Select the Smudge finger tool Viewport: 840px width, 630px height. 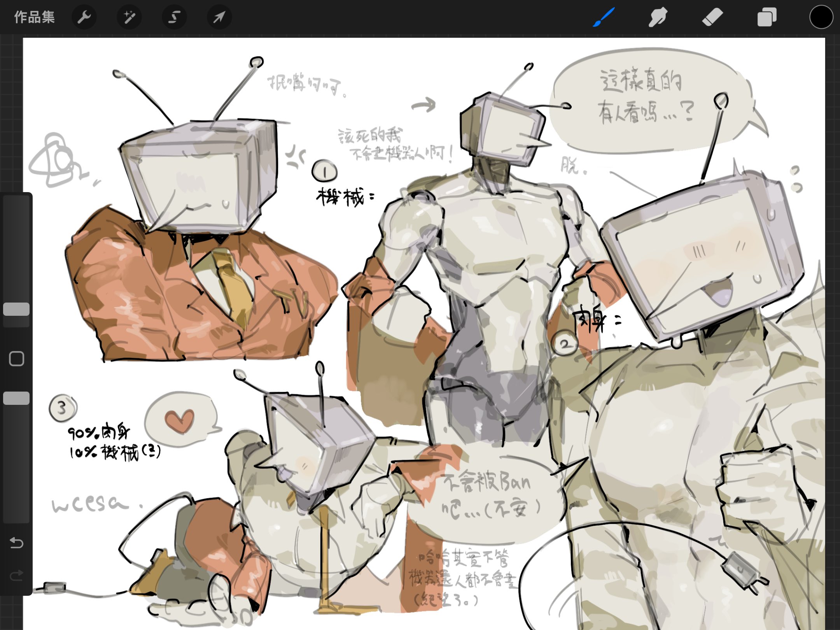coord(658,17)
